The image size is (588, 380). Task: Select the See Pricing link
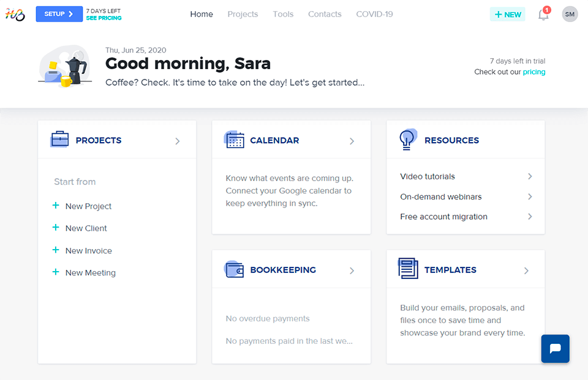point(104,18)
